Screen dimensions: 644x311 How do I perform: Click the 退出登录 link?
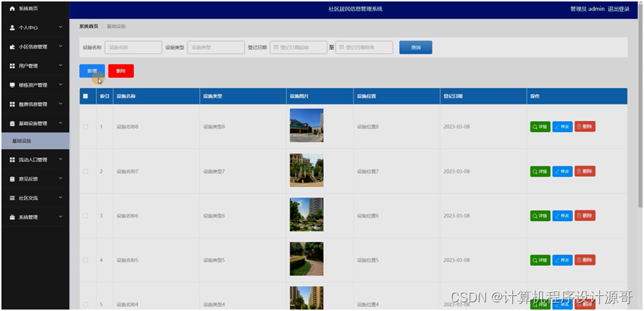[x=619, y=9]
